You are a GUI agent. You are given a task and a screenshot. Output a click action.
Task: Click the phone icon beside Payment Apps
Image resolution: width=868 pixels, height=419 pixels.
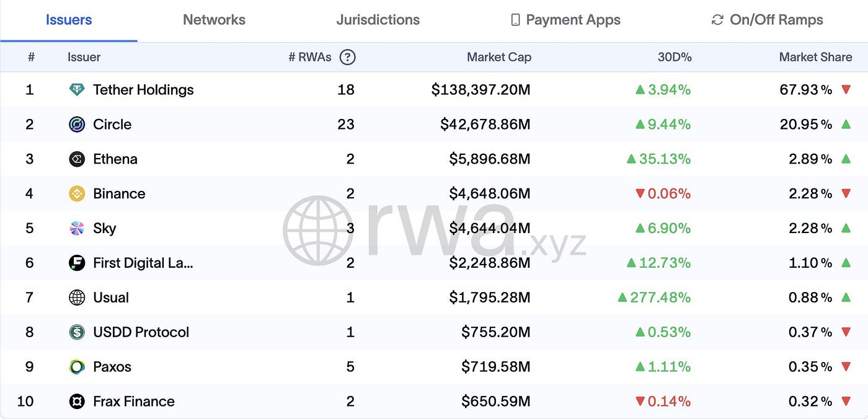tap(515, 20)
